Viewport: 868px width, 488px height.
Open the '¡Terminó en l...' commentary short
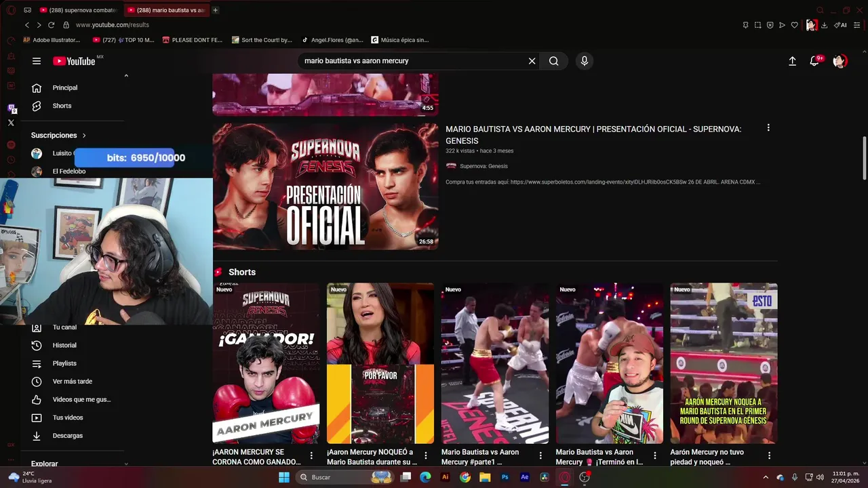610,363
